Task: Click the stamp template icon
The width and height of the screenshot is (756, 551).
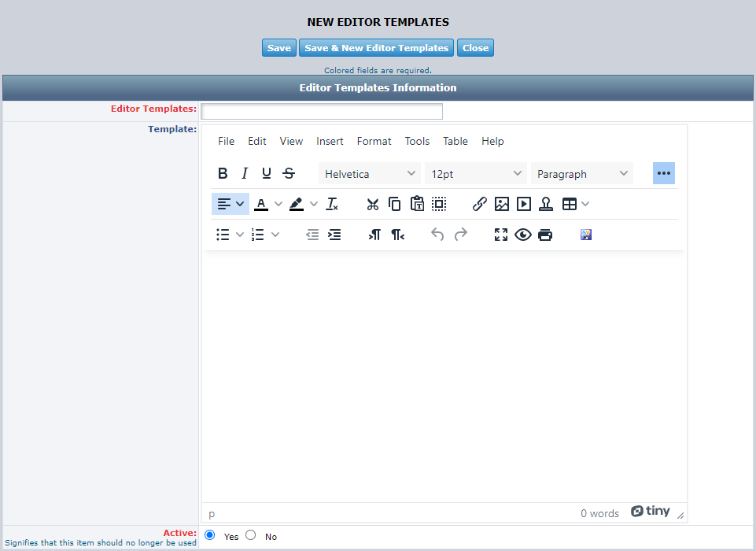Action: tap(546, 204)
